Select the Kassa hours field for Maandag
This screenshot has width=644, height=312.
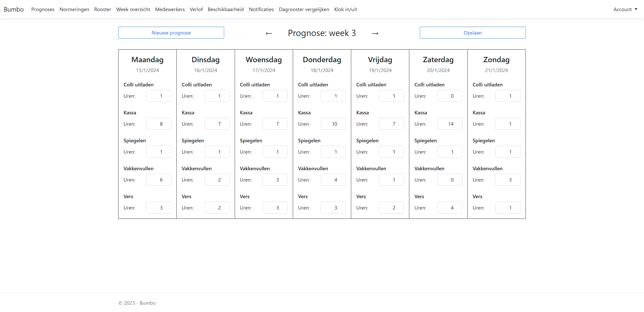(158, 124)
